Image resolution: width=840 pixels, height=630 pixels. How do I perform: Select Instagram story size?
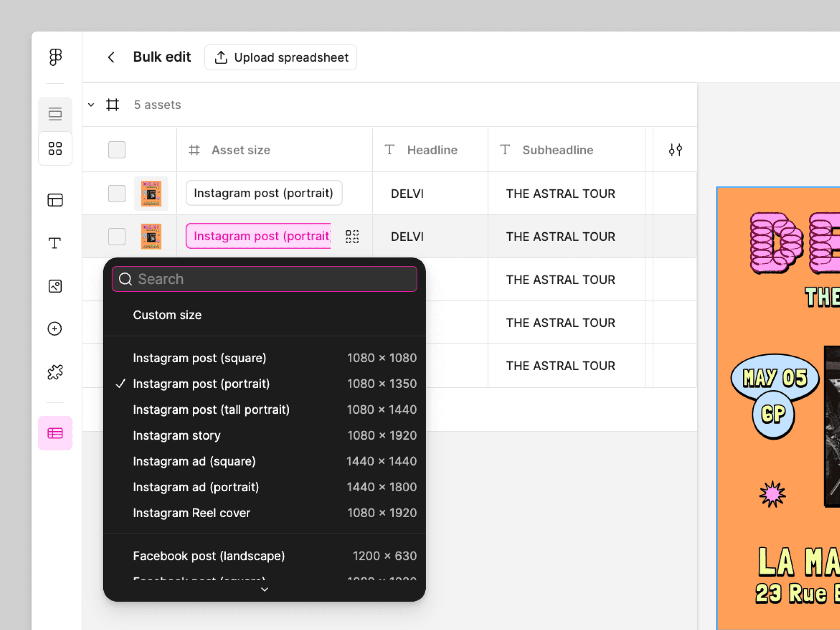click(264, 435)
